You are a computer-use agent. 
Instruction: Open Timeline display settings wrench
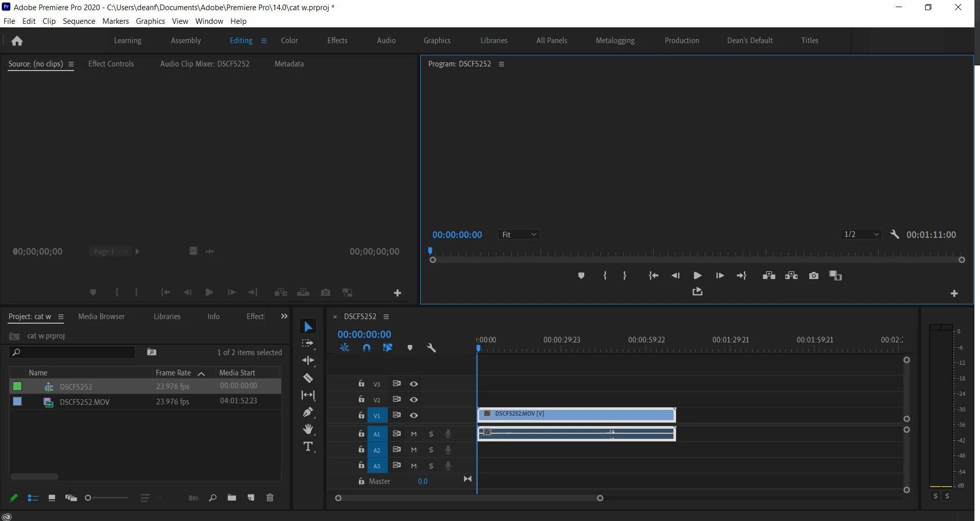click(431, 348)
